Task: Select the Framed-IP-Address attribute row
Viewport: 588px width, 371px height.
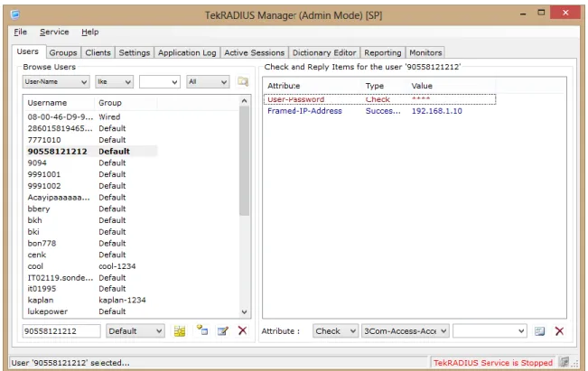Action: point(379,111)
